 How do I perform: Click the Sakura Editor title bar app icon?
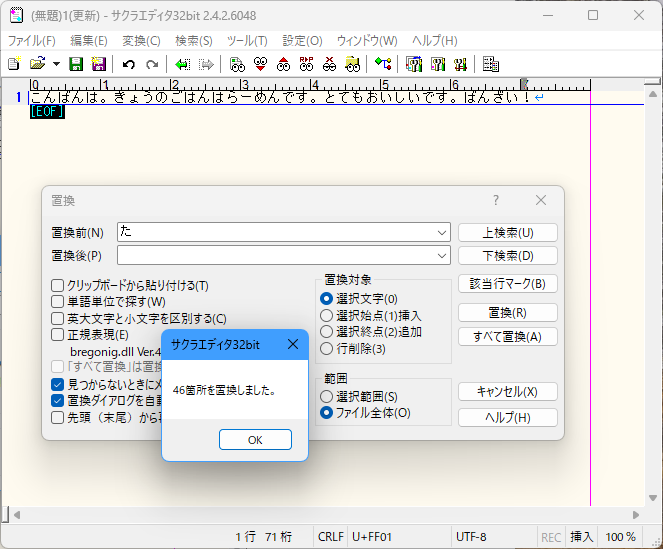[x=16, y=16]
